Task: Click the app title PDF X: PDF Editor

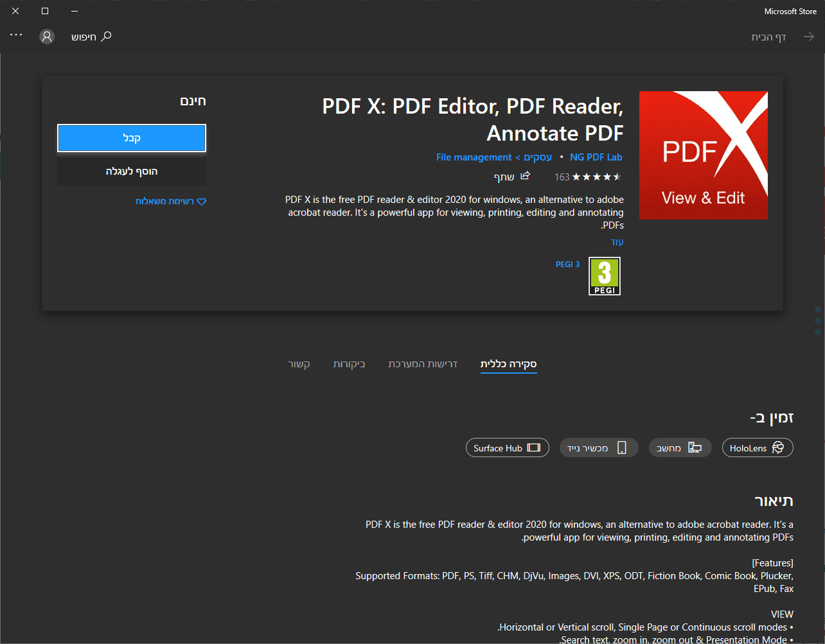Action: click(x=473, y=119)
